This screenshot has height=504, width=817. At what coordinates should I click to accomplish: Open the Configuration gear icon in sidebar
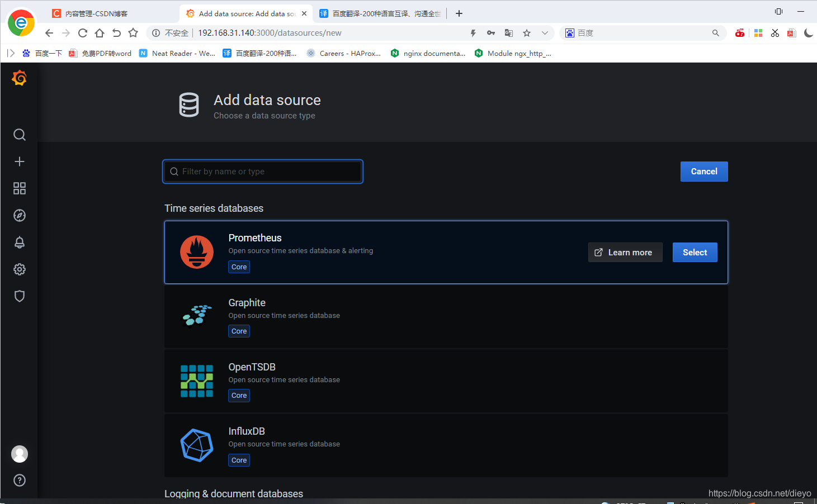pyautogui.click(x=20, y=269)
